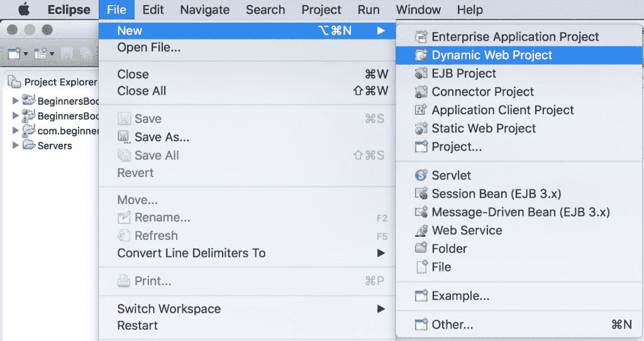644x341 pixels.
Task: Open the Search menu
Action: (265, 9)
